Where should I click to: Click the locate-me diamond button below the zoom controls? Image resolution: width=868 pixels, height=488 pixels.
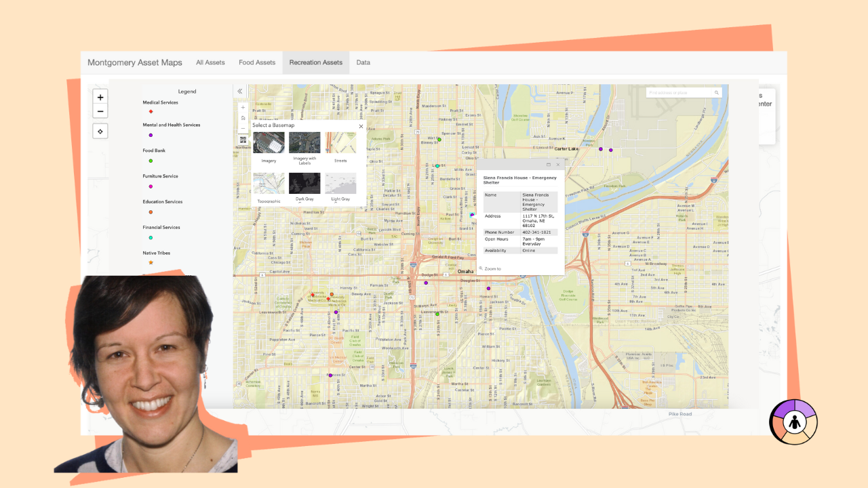click(x=100, y=131)
